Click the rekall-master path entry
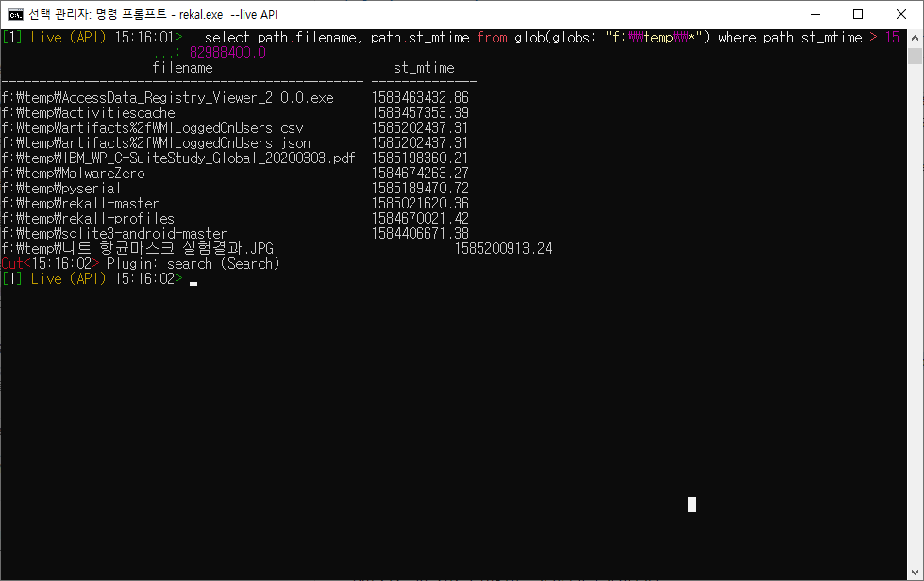Image resolution: width=924 pixels, height=581 pixels. coord(80,204)
